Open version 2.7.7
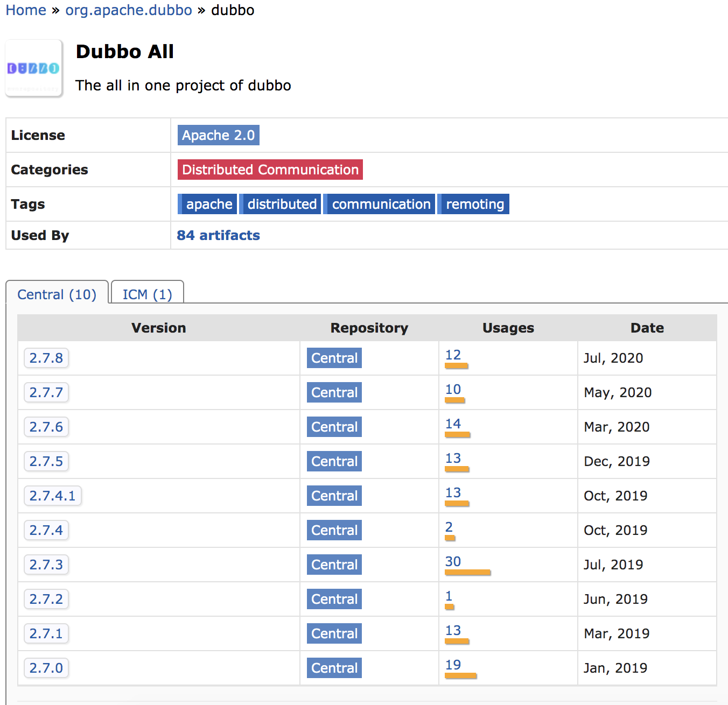 point(46,392)
